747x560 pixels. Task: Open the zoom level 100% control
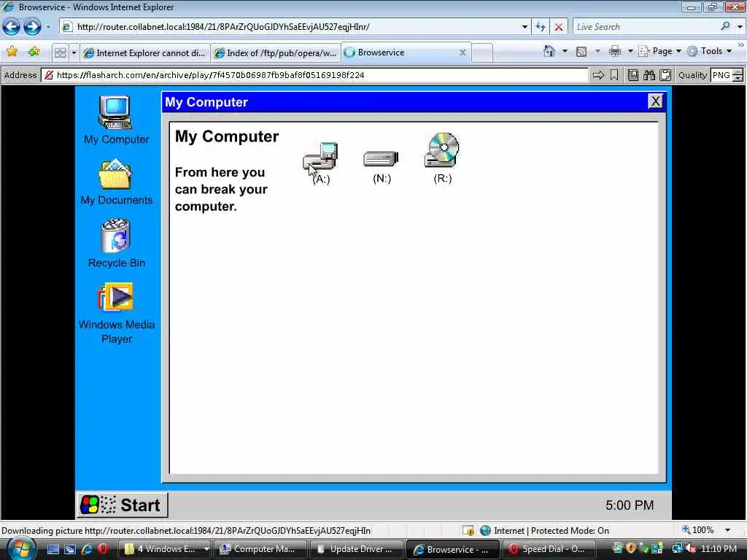tap(698, 530)
